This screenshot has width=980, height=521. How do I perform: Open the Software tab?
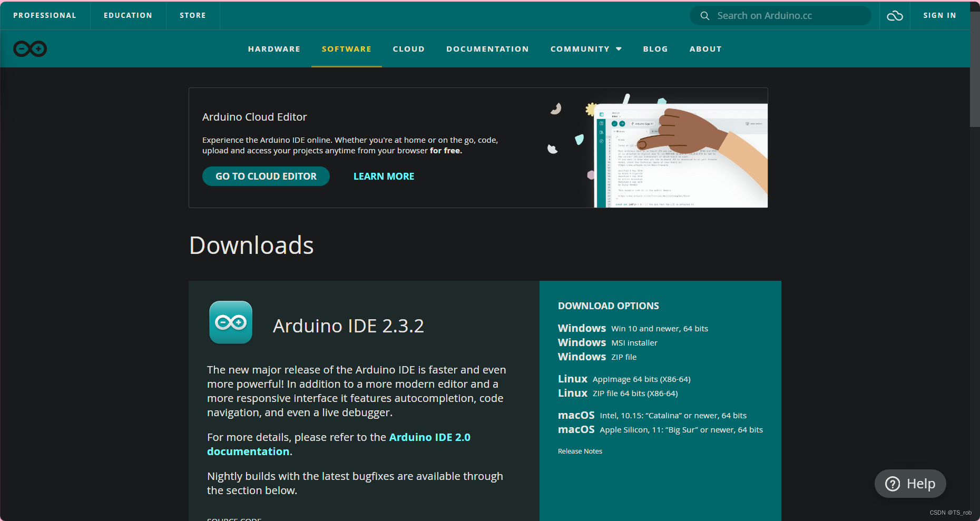[346, 49]
